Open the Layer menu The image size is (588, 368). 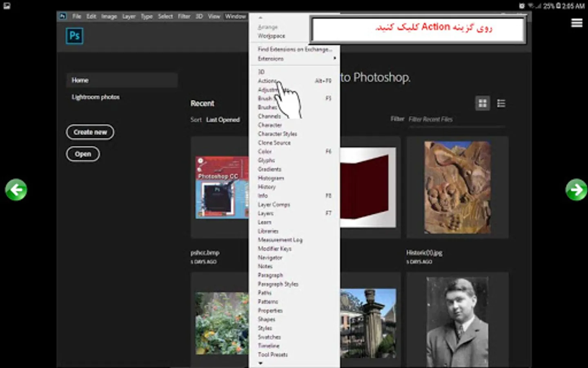coord(129,16)
